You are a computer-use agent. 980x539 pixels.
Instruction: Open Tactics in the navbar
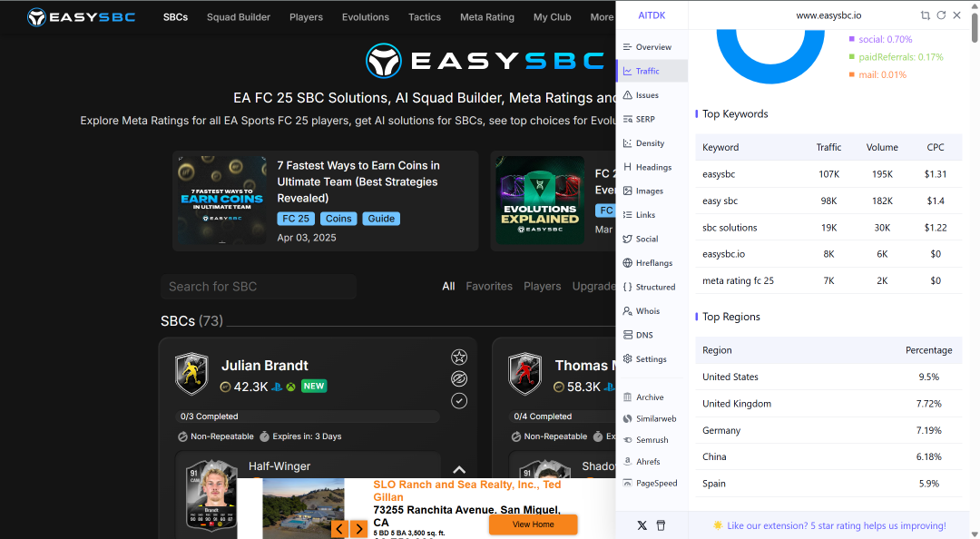[x=425, y=17]
